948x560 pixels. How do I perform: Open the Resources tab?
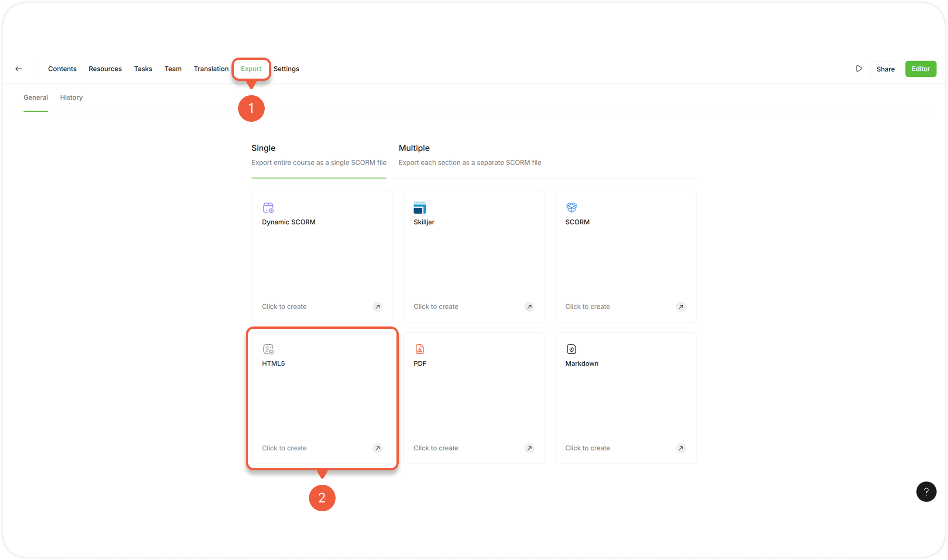point(105,69)
